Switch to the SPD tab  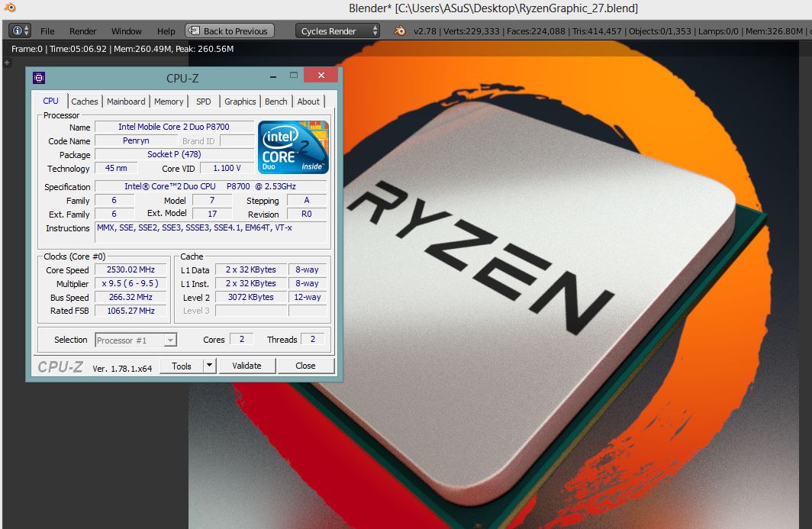[x=204, y=102]
